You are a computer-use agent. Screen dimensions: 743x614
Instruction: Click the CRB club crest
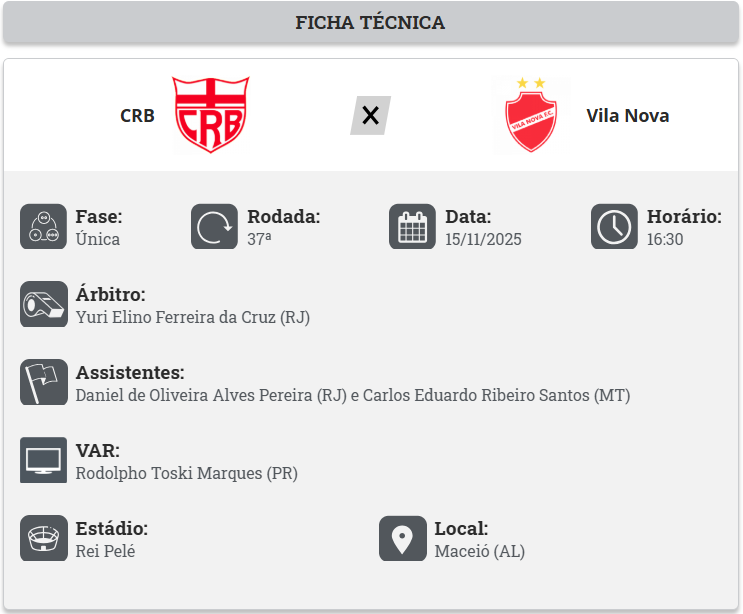pos(212,115)
